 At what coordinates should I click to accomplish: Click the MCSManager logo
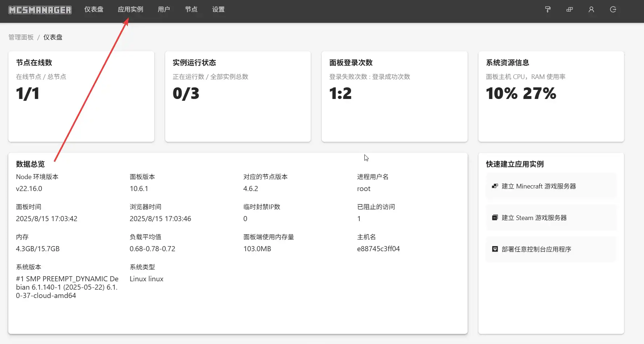coord(40,10)
